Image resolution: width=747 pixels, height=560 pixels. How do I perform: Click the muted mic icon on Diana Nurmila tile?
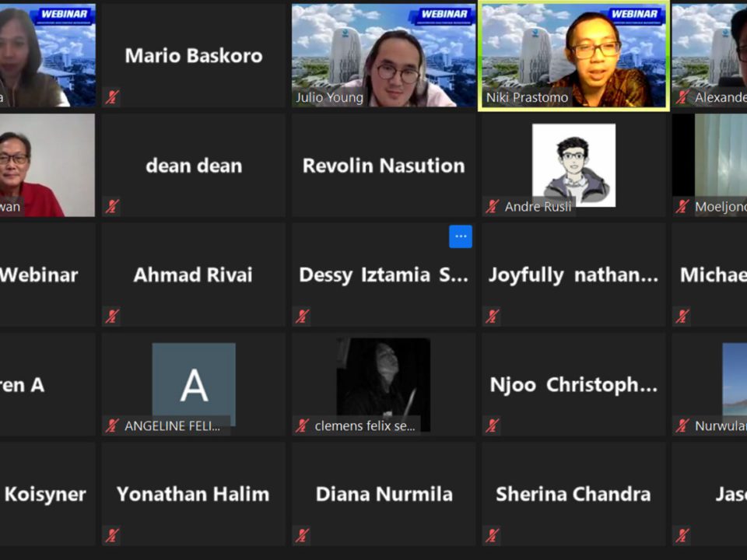pos(302,535)
